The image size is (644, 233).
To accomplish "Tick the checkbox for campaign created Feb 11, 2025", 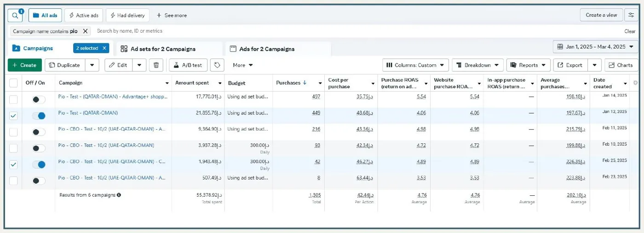I will 14,132.
